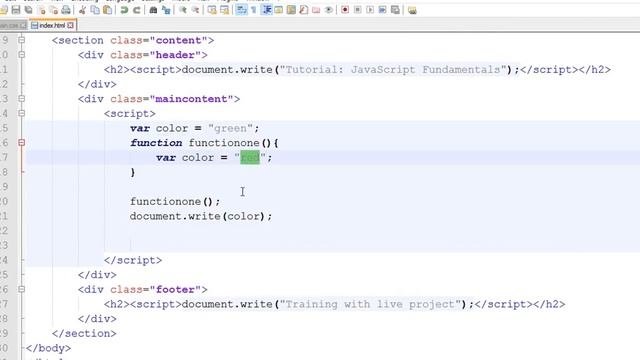Click the Close document toolbar icon

coord(41,10)
